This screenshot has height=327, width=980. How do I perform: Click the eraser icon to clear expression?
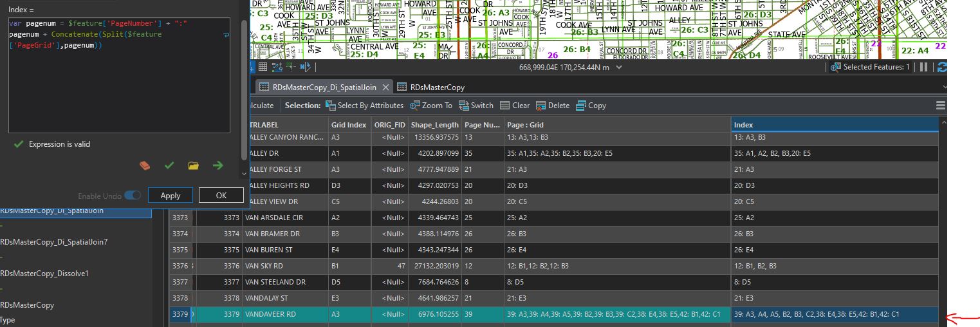click(x=145, y=165)
